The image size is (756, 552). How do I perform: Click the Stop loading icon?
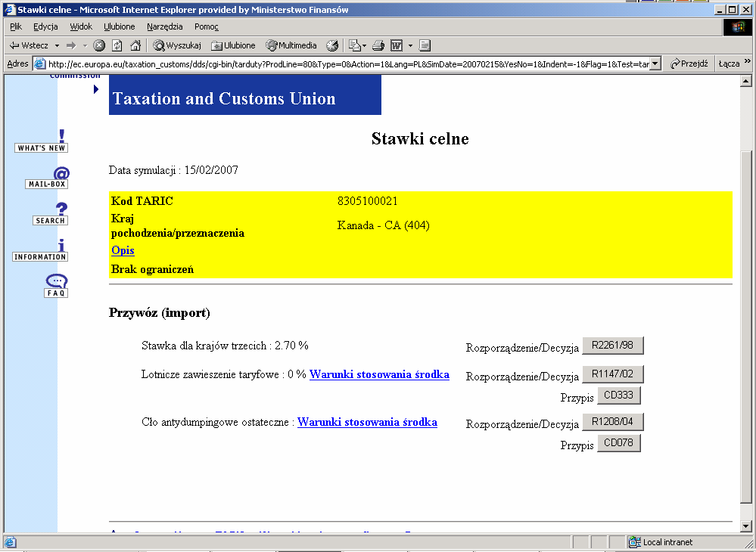pos(99,45)
